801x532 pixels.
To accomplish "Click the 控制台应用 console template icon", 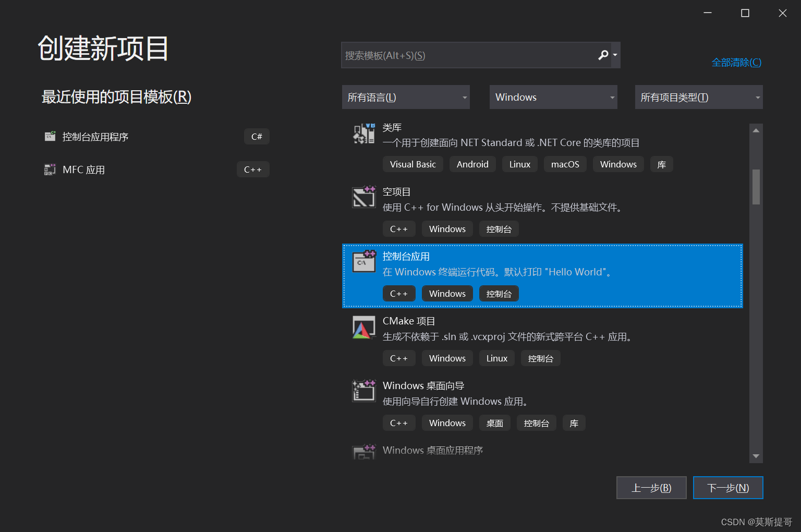I will 363,262.
